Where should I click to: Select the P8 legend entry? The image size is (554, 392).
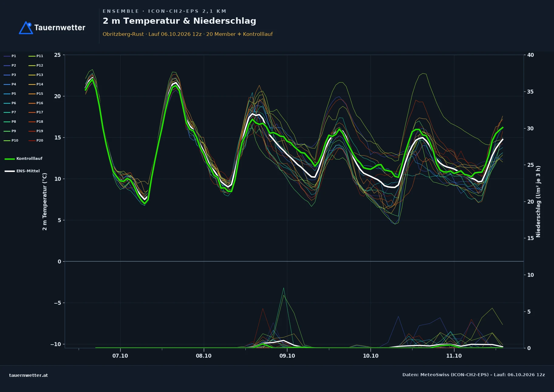coord(10,122)
